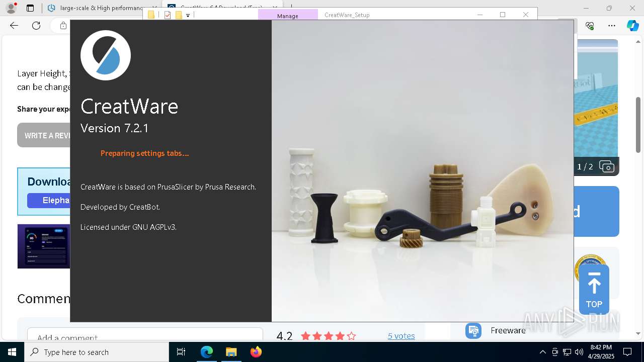Click the CreatWare logo on splash screen
644x362 pixels.
tap(106, 55)
